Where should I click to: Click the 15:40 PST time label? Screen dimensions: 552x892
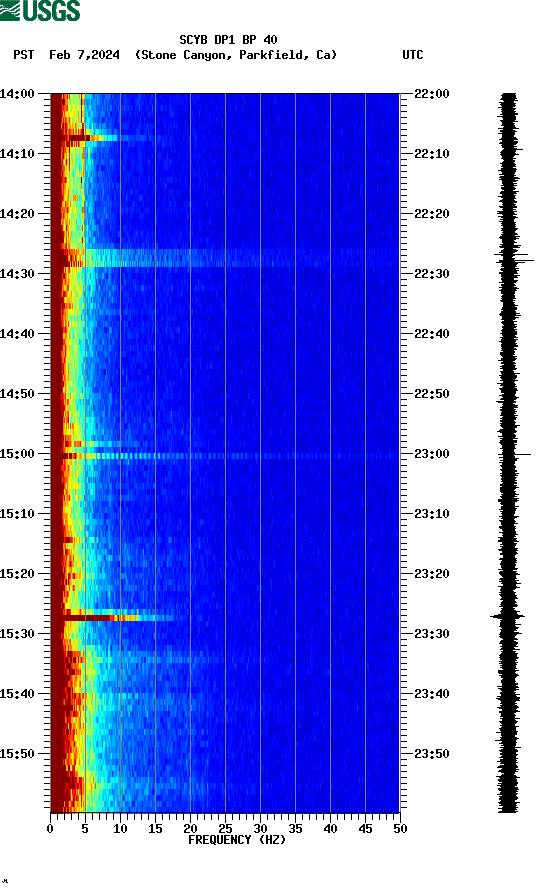click(18, 693)
